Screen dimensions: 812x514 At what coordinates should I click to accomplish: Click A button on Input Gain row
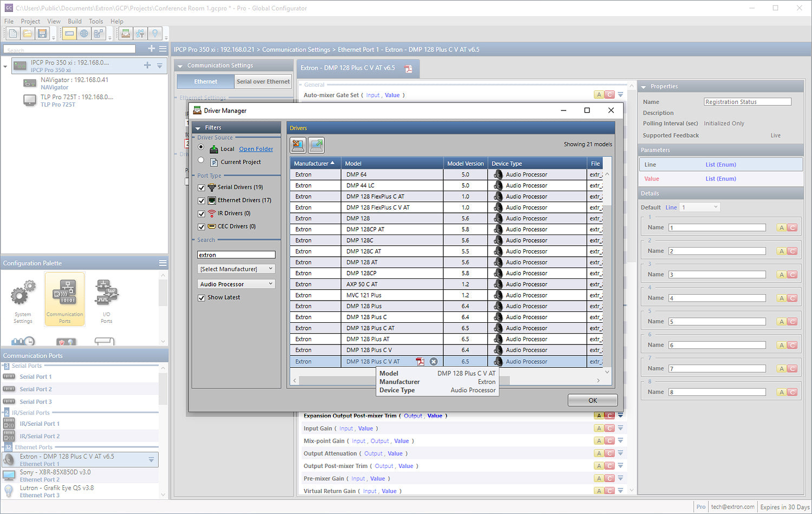(x=599, y=428)
